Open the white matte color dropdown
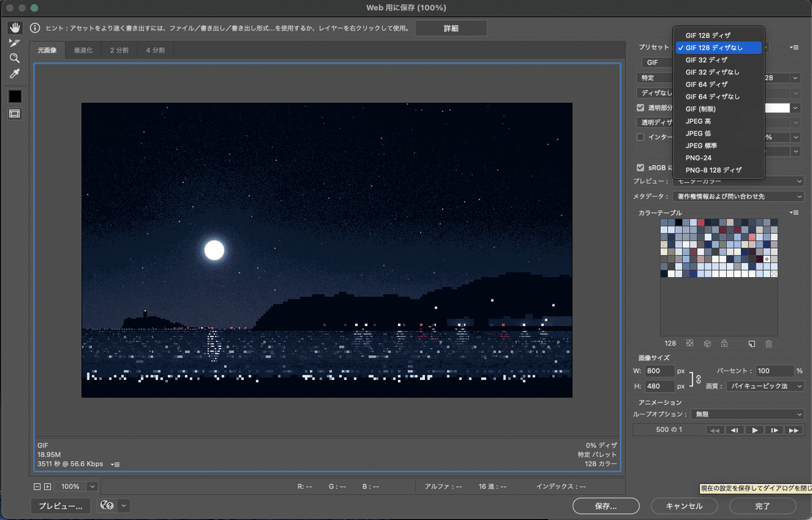The image size is (812, 520). pyautogui.click(x=796, y=108)
